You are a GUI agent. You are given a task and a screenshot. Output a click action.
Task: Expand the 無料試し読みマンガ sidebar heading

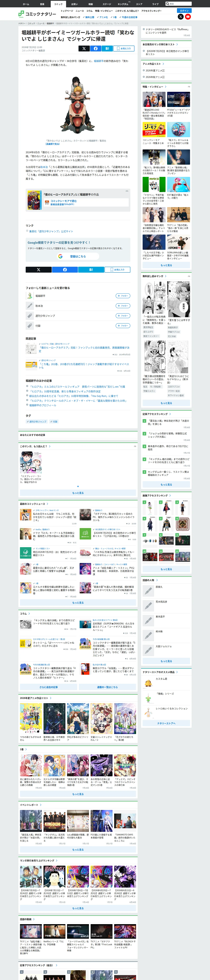point(166,276)
